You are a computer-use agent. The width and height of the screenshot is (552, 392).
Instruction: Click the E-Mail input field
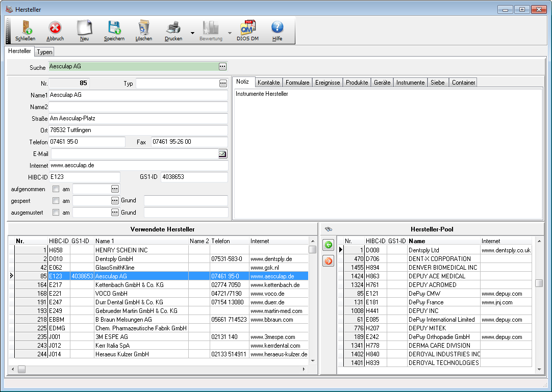click(135, 154)
